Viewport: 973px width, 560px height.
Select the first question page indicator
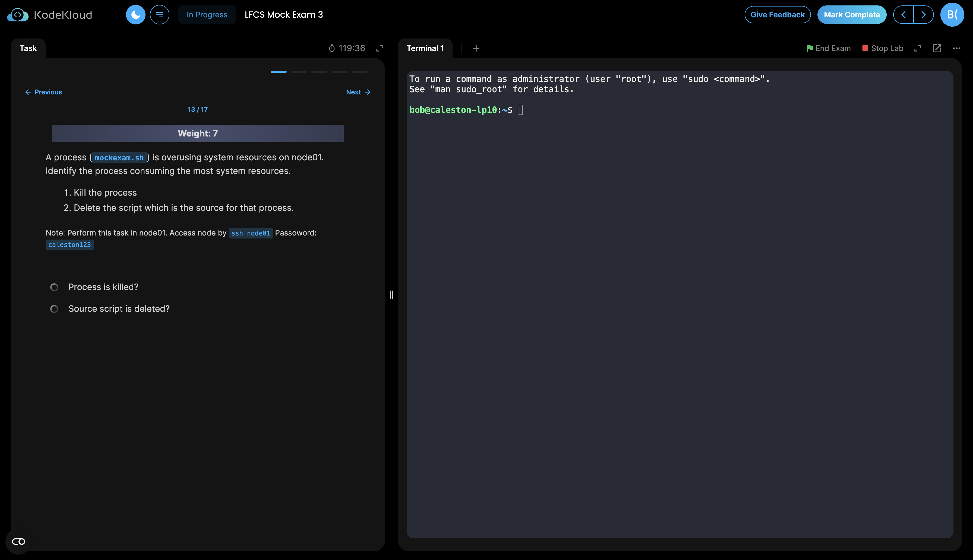point(279,72)
